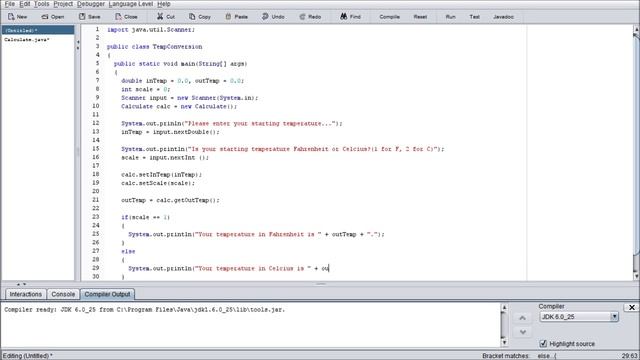This screenshot has height=360, width=640.
Task: Click line number 15 in gutter
Action: (96, 149)
